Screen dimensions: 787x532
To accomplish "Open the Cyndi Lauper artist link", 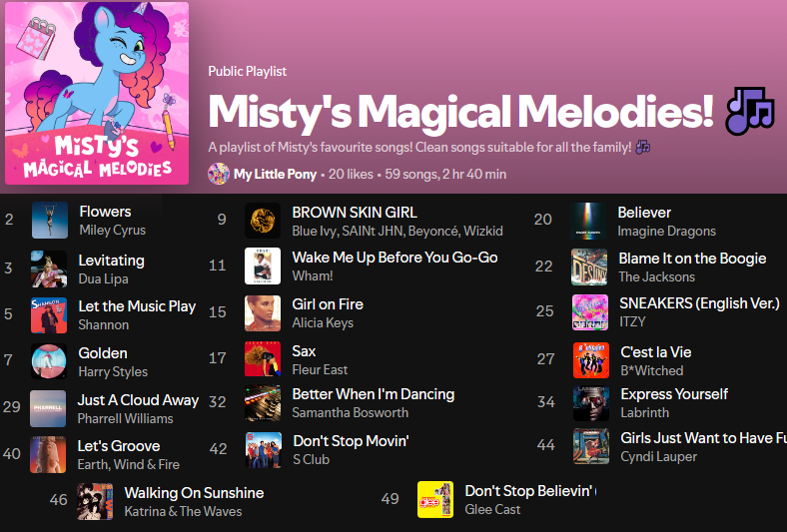I will (658, 457).
